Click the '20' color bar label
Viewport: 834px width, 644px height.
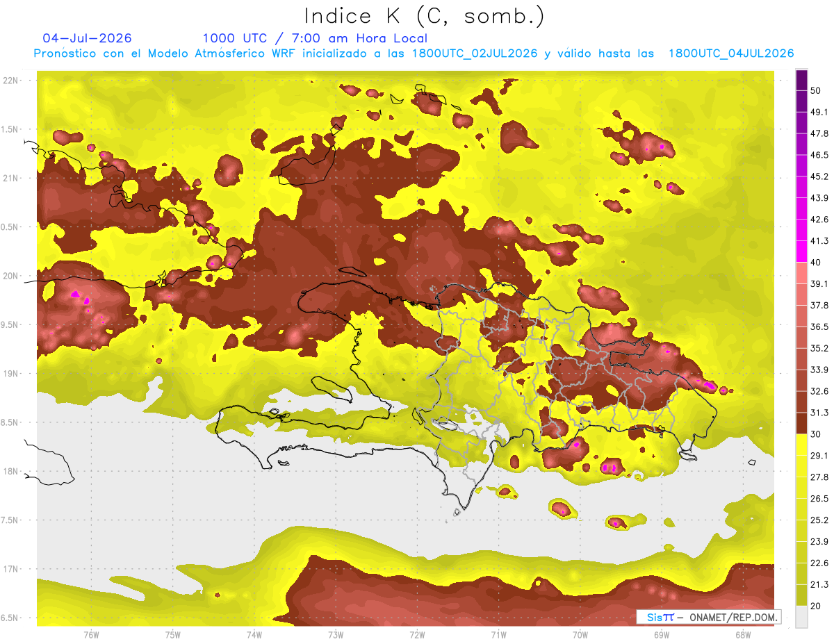coord(815,605)
